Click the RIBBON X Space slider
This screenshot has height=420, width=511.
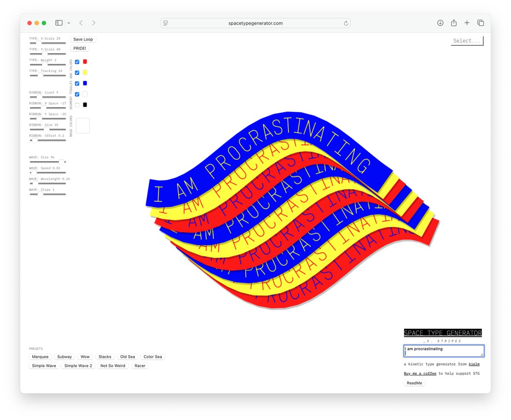48,108
